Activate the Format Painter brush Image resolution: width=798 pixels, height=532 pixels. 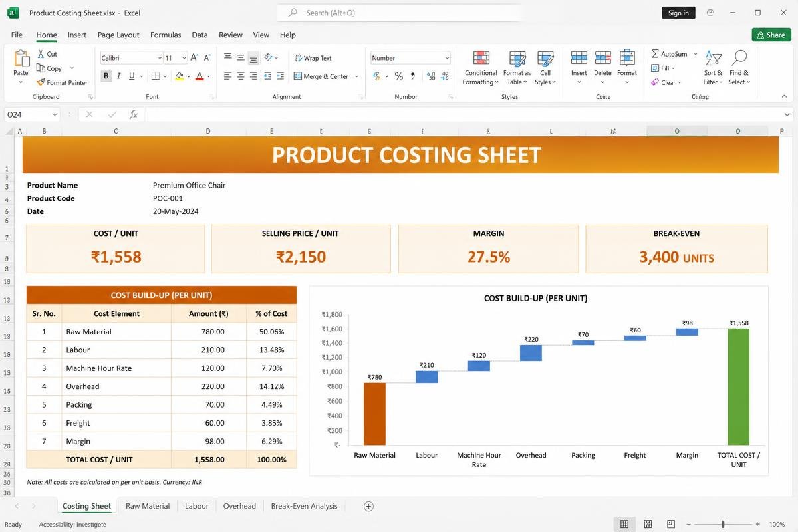(41, 82)
